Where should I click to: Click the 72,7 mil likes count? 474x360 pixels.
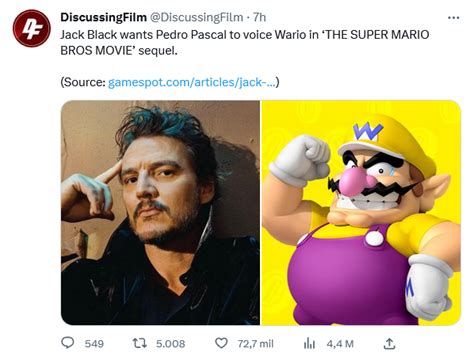[x=255, y=344]
